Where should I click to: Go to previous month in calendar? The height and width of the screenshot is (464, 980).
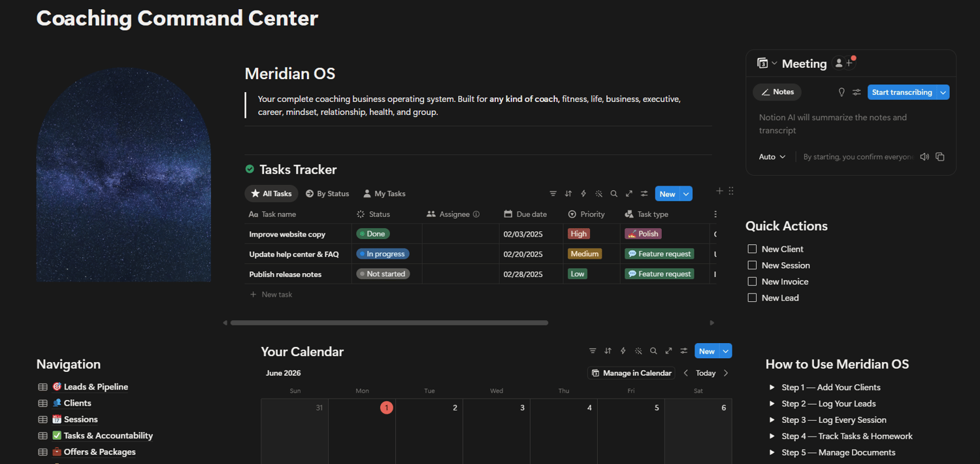click(685, 373)
